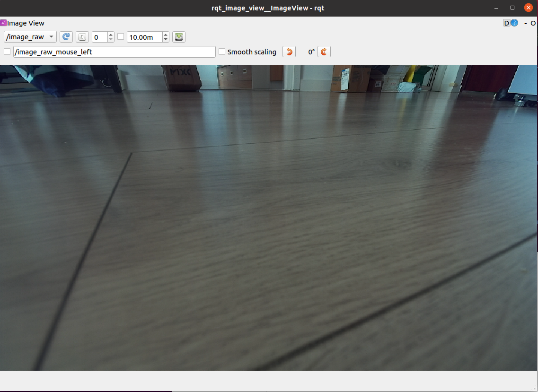Screen dimensions: 538x392
Task: Close the rqt window
Action: click(529, 8)
